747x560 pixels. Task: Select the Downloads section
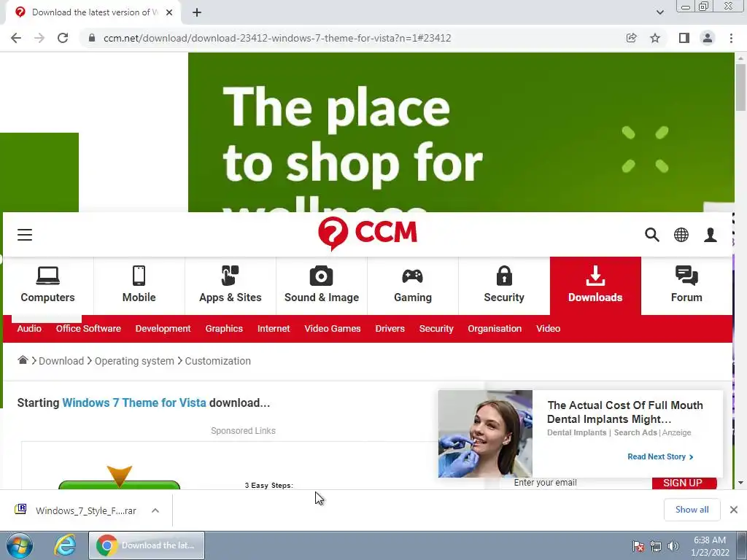[x=595, y=286]
